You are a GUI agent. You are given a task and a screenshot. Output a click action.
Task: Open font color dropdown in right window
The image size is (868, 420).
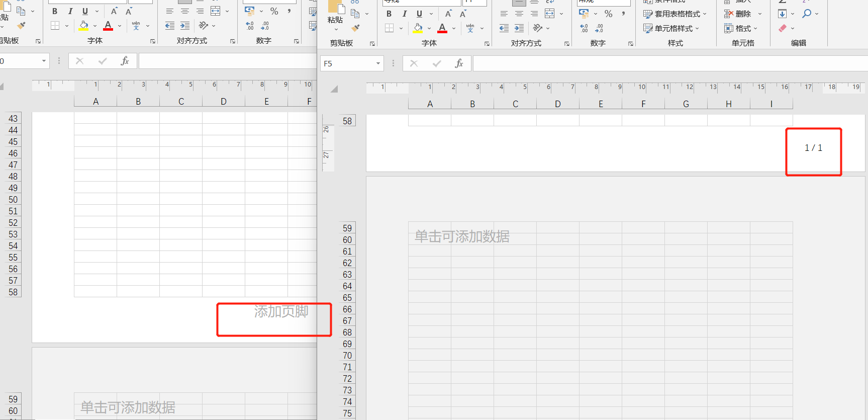point(453,29)
